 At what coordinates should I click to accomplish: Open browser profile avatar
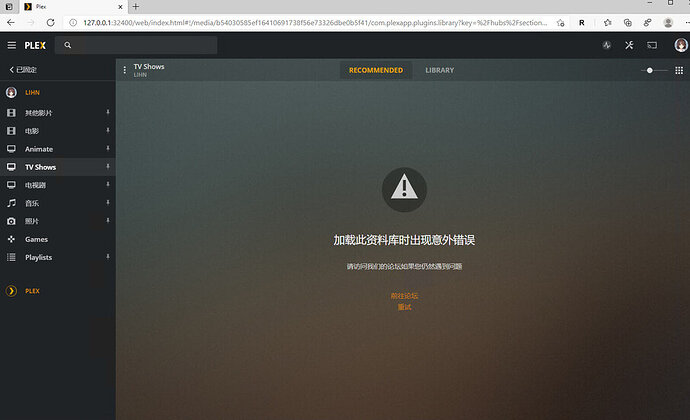668,22
